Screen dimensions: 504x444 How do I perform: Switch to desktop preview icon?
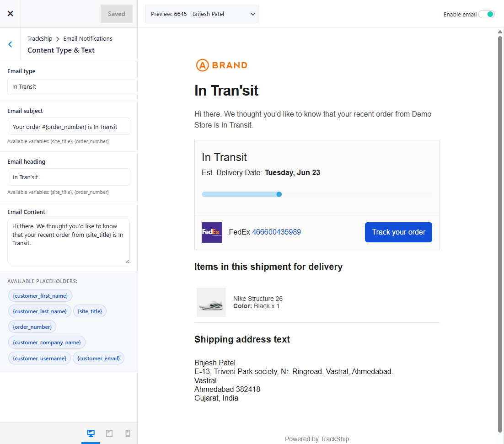click(91, 433)
